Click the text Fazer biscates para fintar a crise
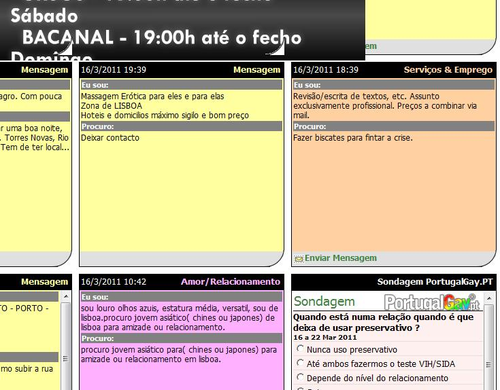This screenshot has width=500, height=390. coord(353,138)
